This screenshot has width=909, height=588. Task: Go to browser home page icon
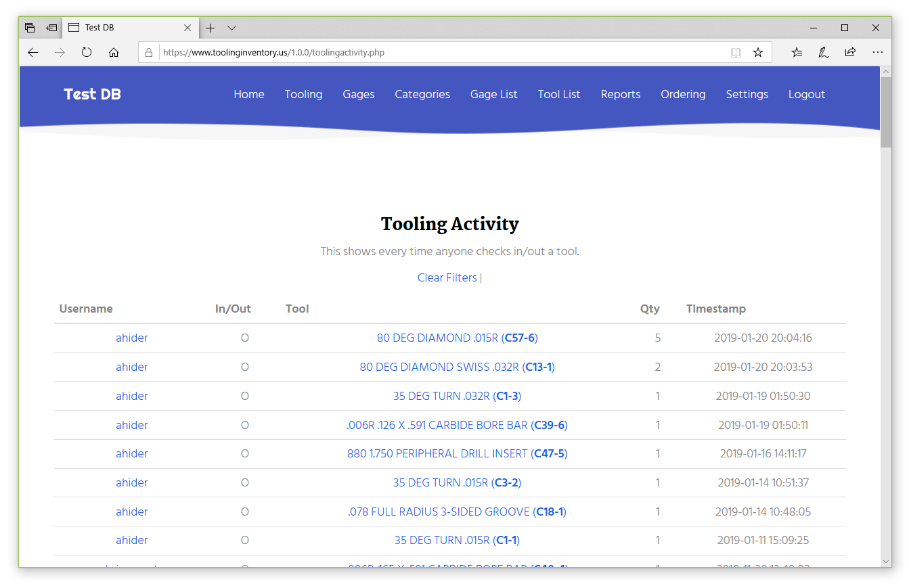tap(114, 52)
